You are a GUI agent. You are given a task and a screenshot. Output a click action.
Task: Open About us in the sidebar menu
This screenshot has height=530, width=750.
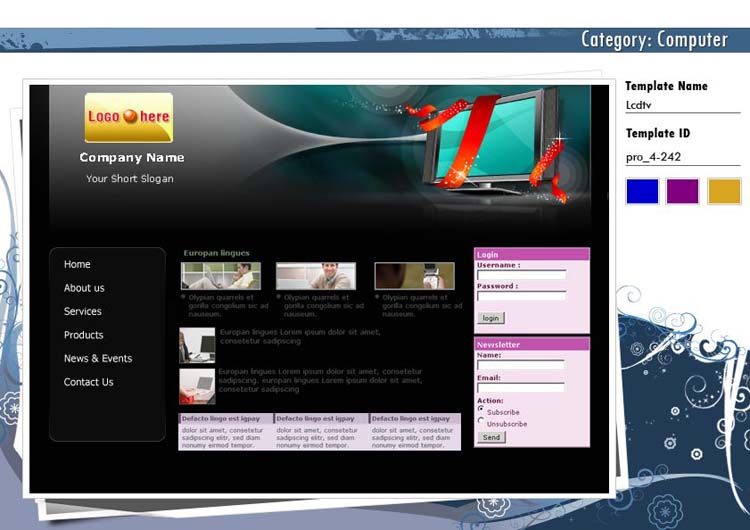pyautogui.click(x=84, y=288)
